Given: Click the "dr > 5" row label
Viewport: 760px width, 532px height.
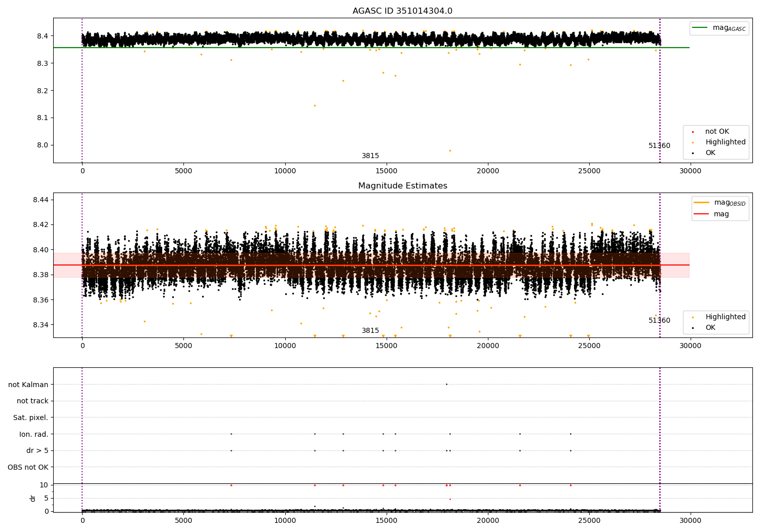Looking at the screenshot, I should click(x=37, y=451).
